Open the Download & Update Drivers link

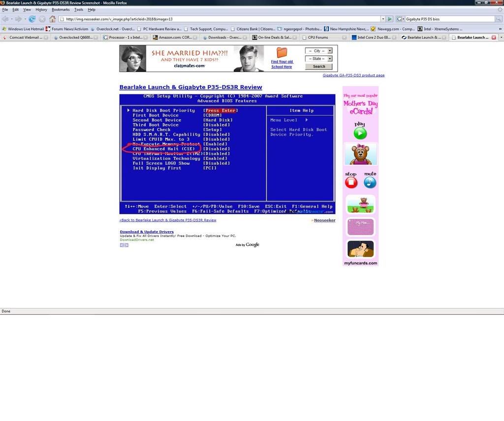click(x=147, y=232)
